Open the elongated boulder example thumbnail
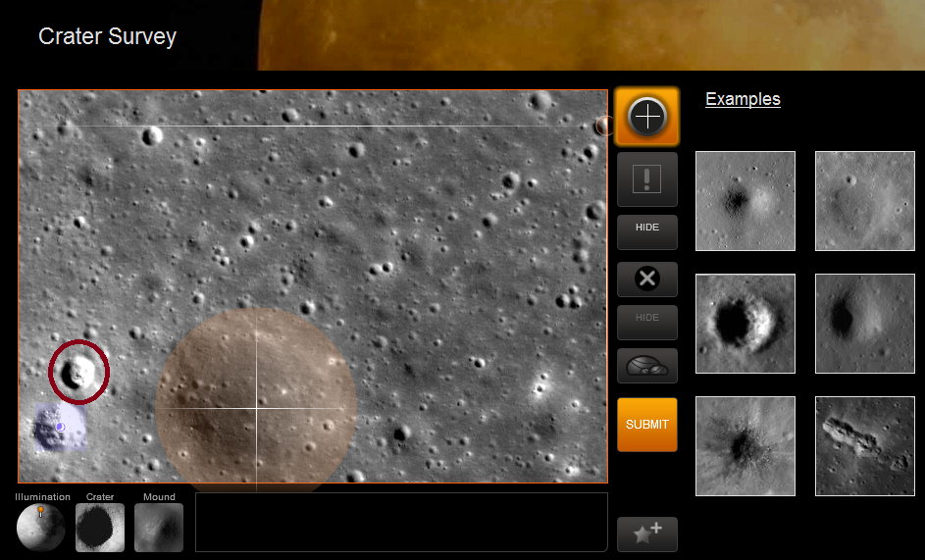The height and width of the screenshot is (560, 925). click(x=864, y=446)
